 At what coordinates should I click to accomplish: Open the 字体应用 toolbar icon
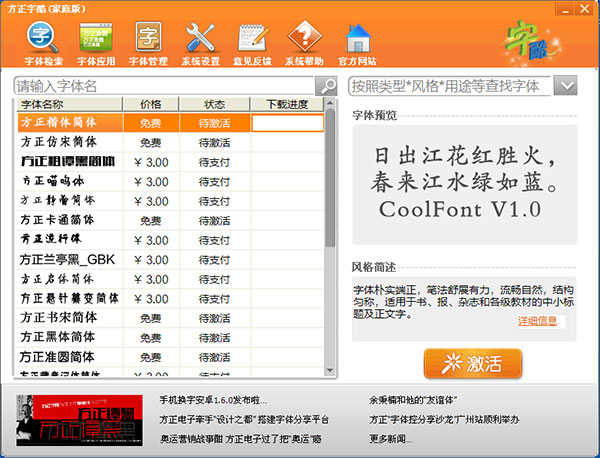pos(96,44)
